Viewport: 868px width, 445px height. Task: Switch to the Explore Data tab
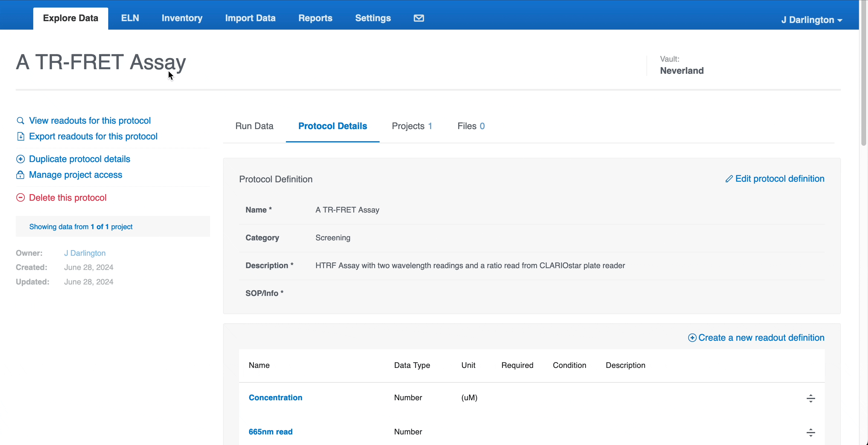[x=70, y=18]
